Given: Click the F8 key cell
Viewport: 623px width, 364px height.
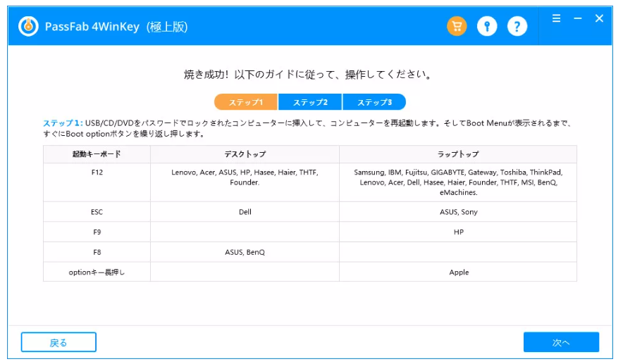Looking at the screenshot, I should [x=97, y=252].
